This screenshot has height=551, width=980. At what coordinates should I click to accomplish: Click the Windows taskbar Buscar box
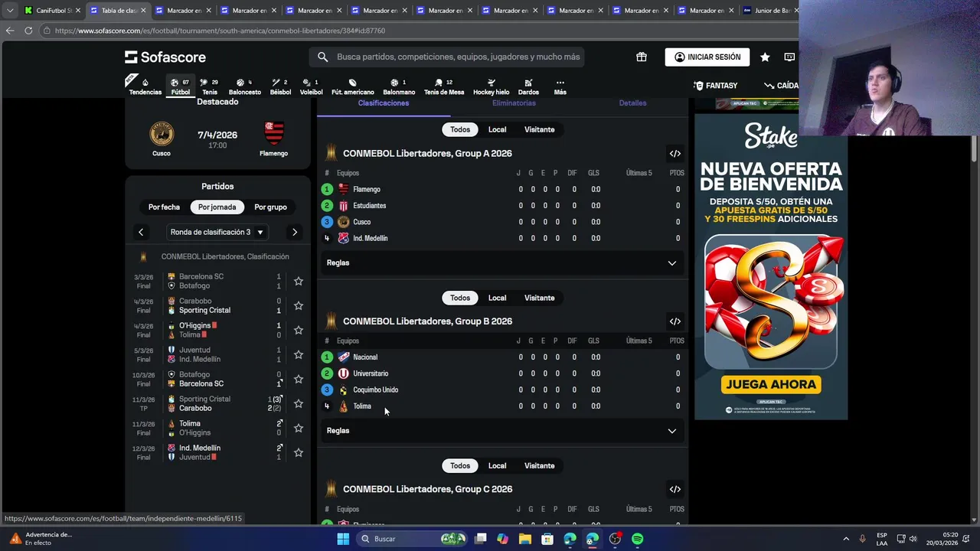(410, 539)
